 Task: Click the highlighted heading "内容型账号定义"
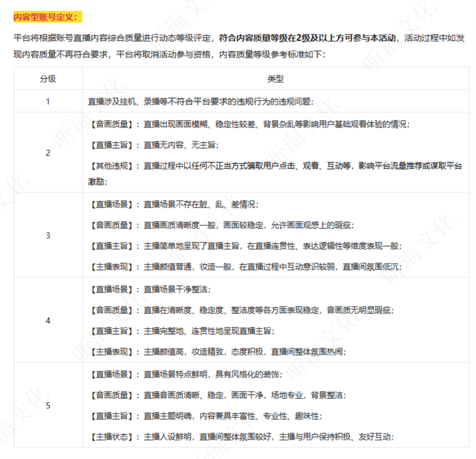tap(48, 17)
